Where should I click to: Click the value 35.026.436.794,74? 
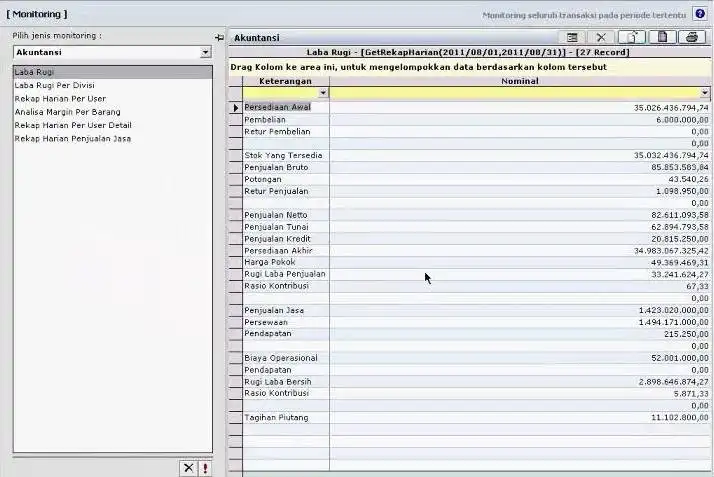[671, 108]
